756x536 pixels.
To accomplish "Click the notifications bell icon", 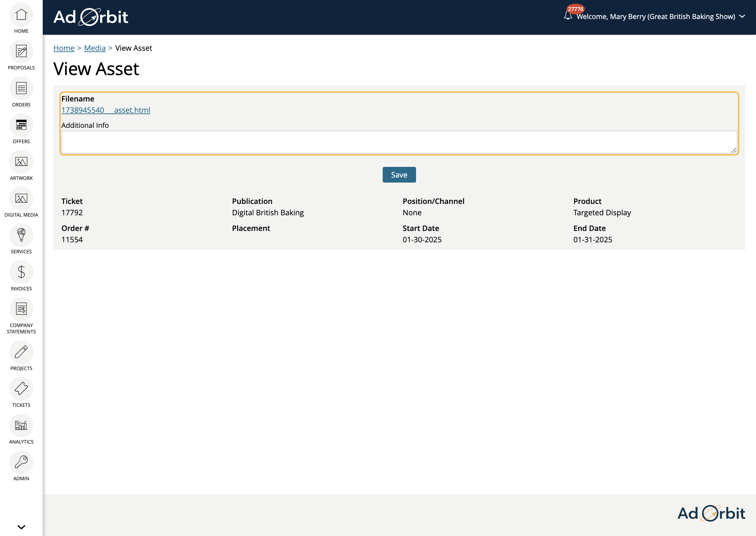I will (568, 16).
